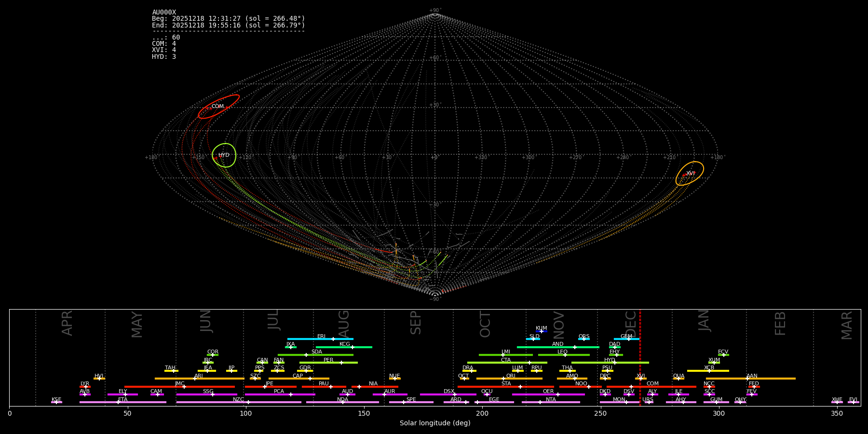Select the ERI cyan activity bar
This screenshot has height=434, width=868.
point(320,339)
